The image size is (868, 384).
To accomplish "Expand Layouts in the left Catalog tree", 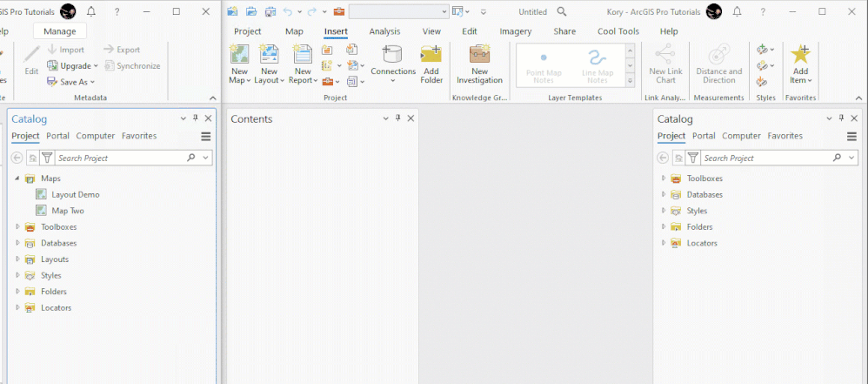I will coord(17,259).
